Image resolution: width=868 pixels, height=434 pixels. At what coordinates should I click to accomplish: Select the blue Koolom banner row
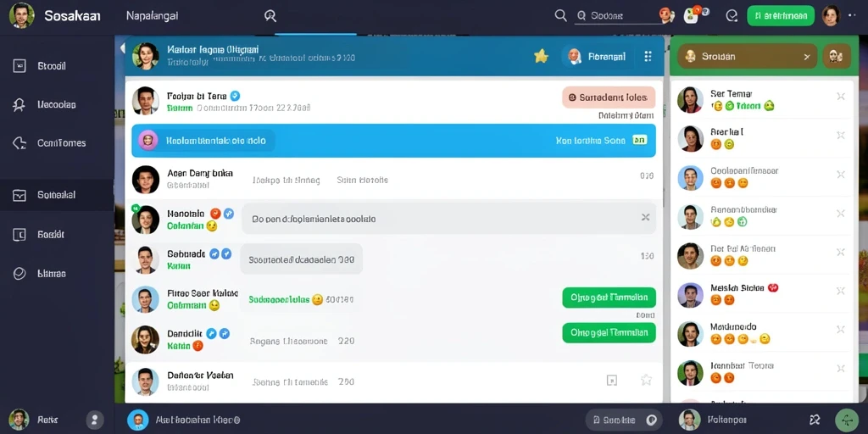click(x=393, y=141)
